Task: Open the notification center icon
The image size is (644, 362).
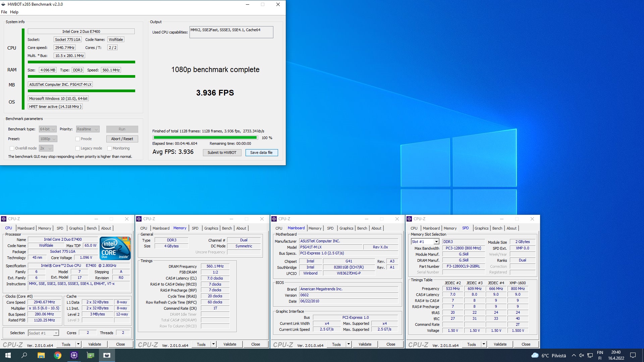Action: click(633, 356)
